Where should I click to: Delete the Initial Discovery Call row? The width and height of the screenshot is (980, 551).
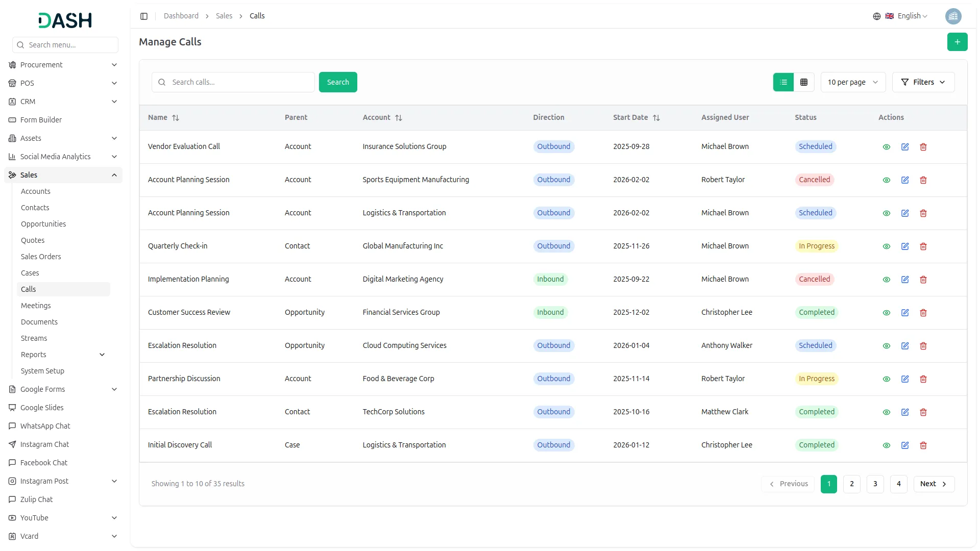[923, 445]
